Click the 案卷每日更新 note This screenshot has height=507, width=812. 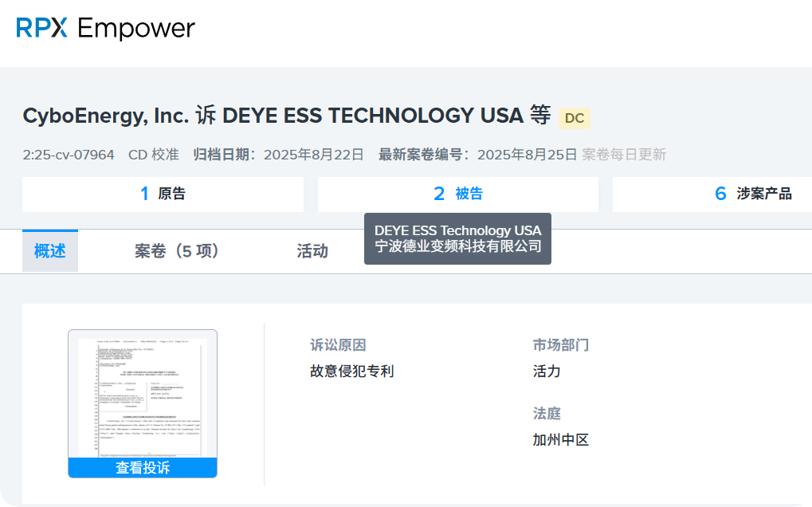624,155
